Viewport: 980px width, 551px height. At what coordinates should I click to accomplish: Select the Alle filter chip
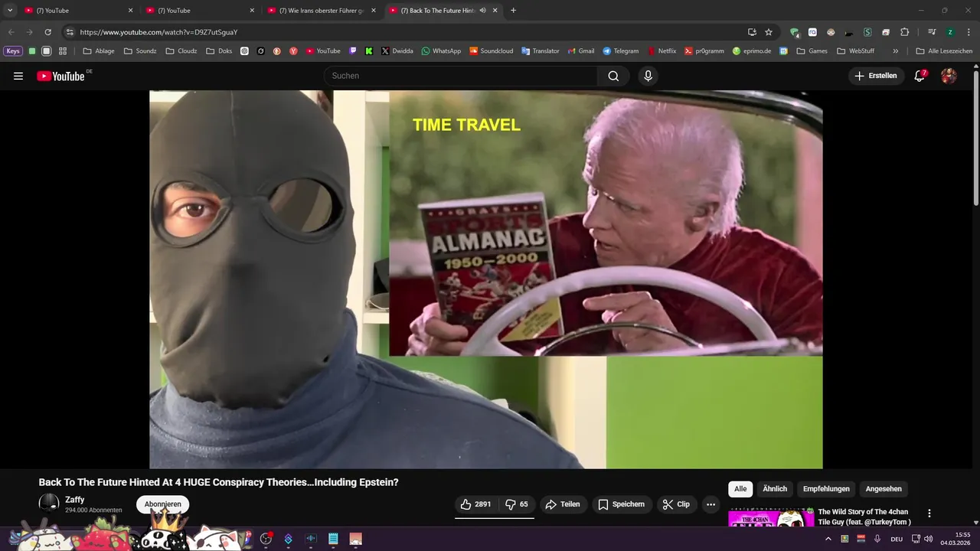pyautogui.click(x=740, y=489)
